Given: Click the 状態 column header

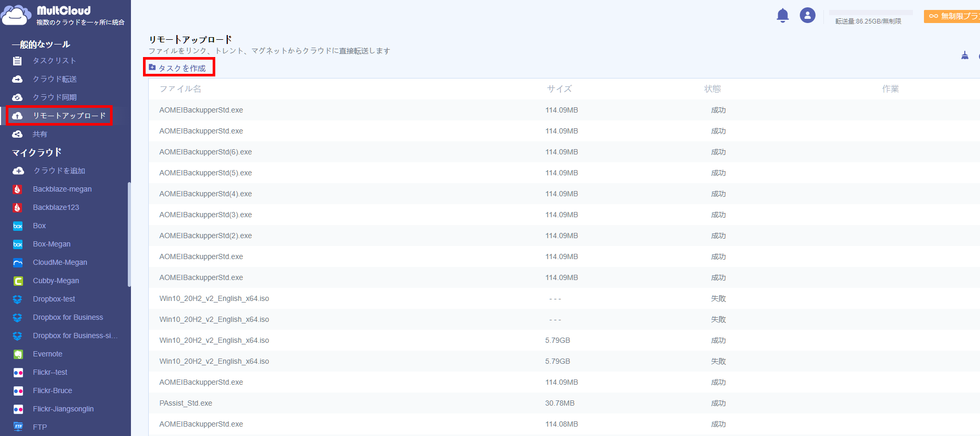Looking at the screenshot, I should click(712, 89).
